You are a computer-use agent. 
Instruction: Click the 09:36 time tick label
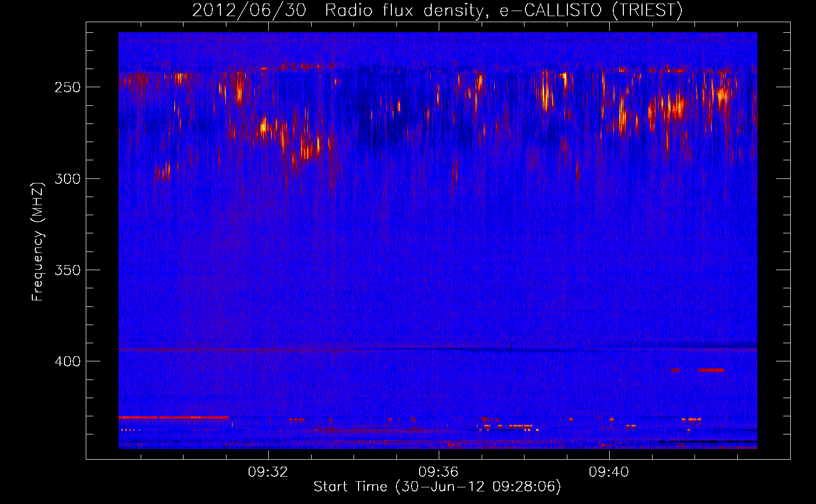pyautogui.click(x=438, y=472)
